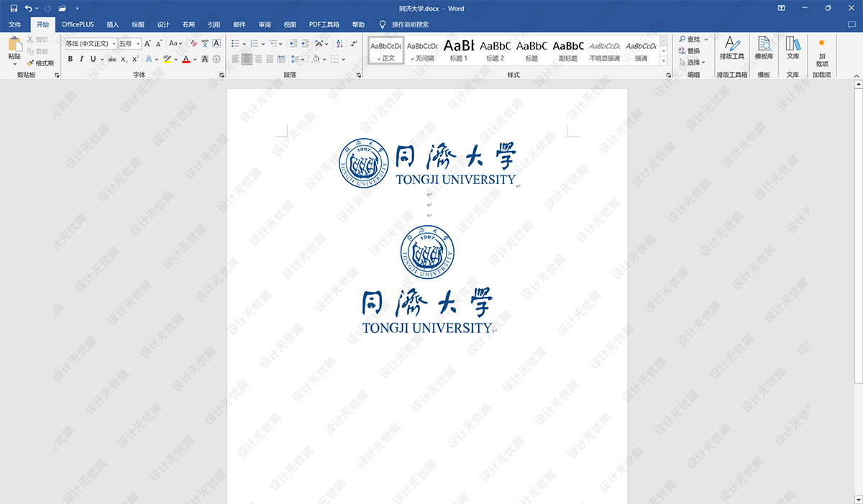Screen dimensions: 863x504
Task: Toggle right text alignment
Action: tap(258, 59)
